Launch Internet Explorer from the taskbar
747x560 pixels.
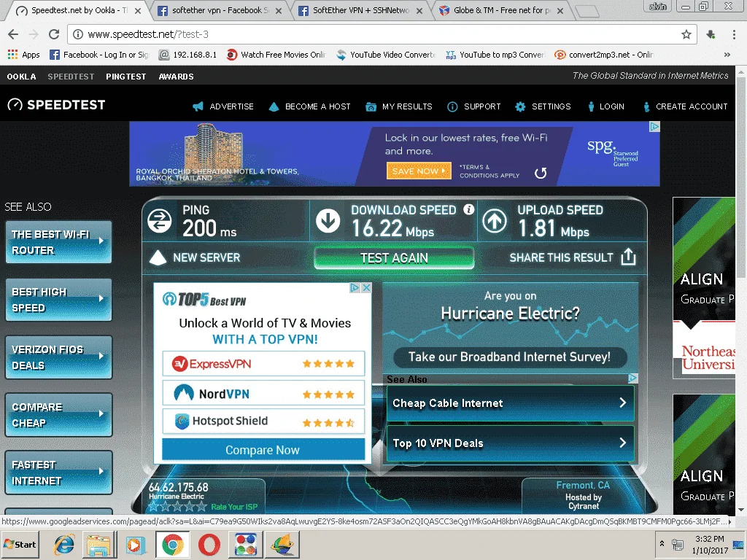pyautogui.click(x=63, y=545)
